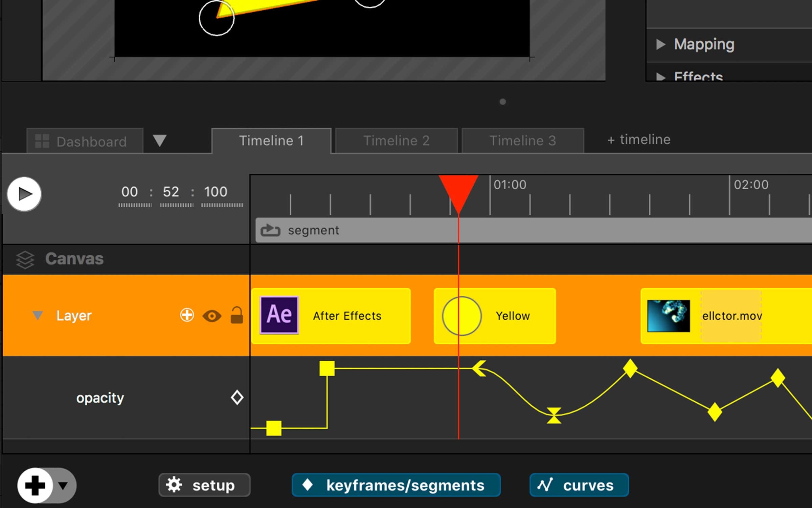Click the Canvas layer stack icon

tap(25, 259)
